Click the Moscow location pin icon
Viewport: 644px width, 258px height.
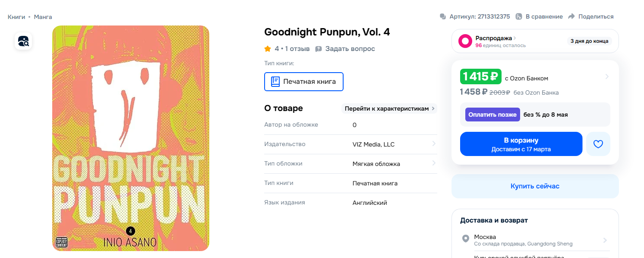(x=465, y=239)
